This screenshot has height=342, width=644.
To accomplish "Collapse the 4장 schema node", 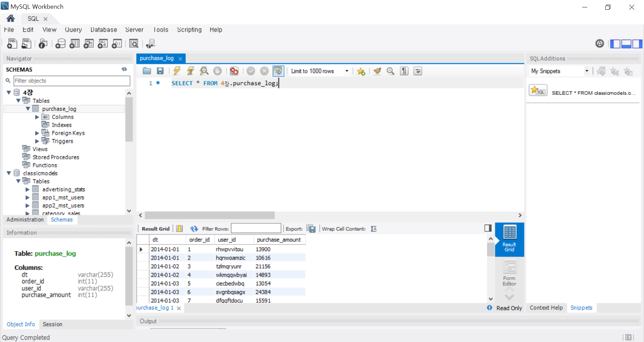I will coord(9,92).
